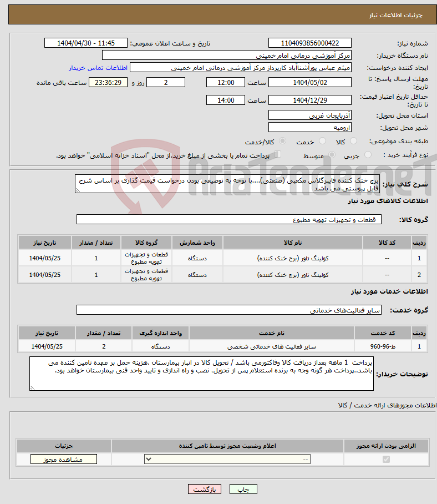Select the کالا/خدمت radio button

pyautogui.click(x=283, y=141)
